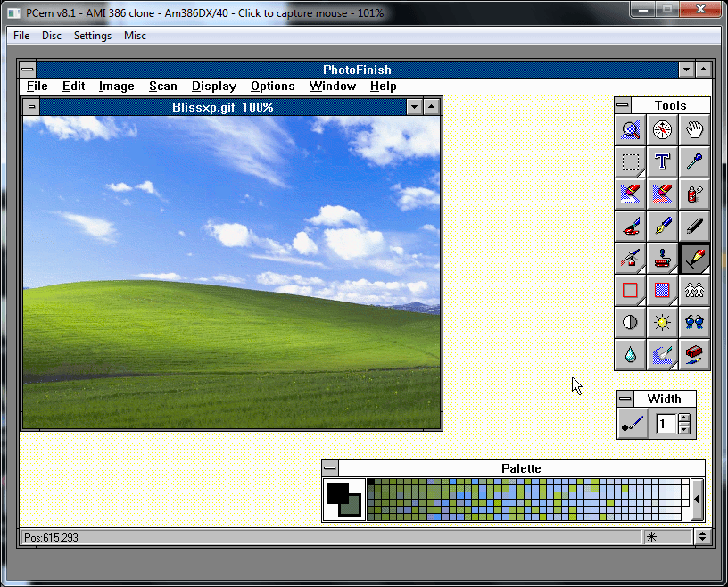Select the Spray Can tool
The width and height of the screenshot is (728, 587).
coord(694,194)
